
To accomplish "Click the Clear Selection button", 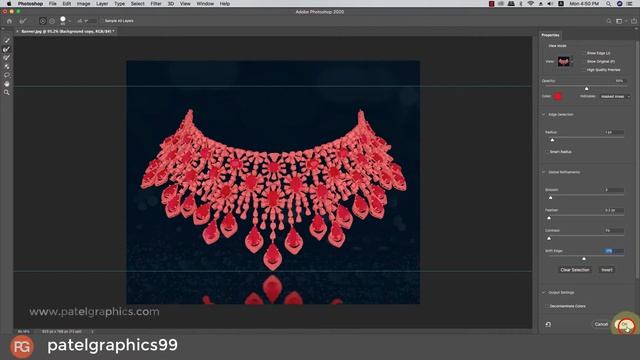I will [575, 270].
